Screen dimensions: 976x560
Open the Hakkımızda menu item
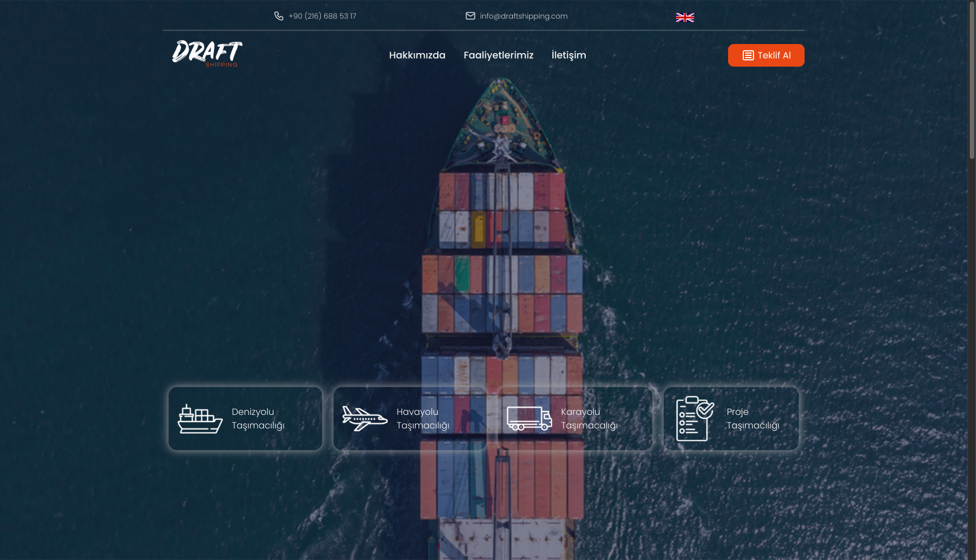(417, 55)
